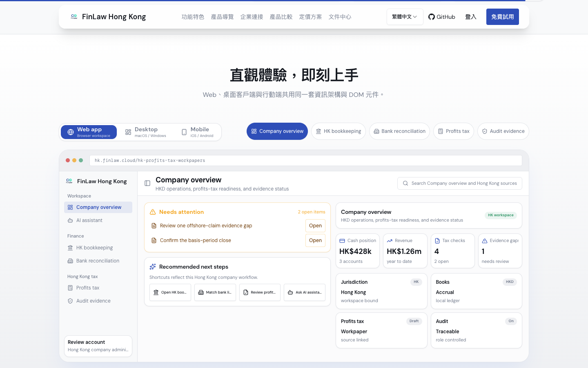Open the Review account card in sidebar
The width and height of the screenshot is (588, 368).
(98, 346)
